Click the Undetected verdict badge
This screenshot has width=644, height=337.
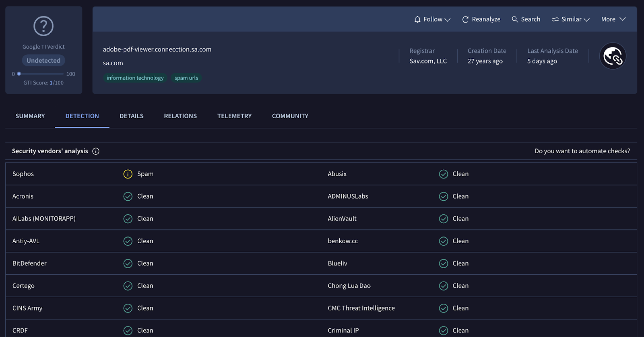click(x=43, y=60)
